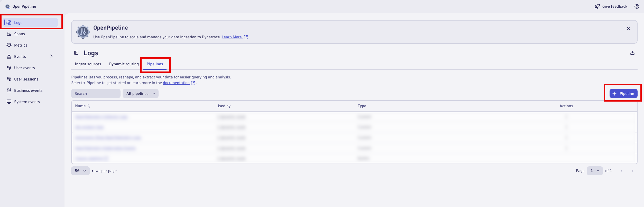Expand the Events submenu chevron
Viewport: 644px width, 207px height.
coord(51,56)
